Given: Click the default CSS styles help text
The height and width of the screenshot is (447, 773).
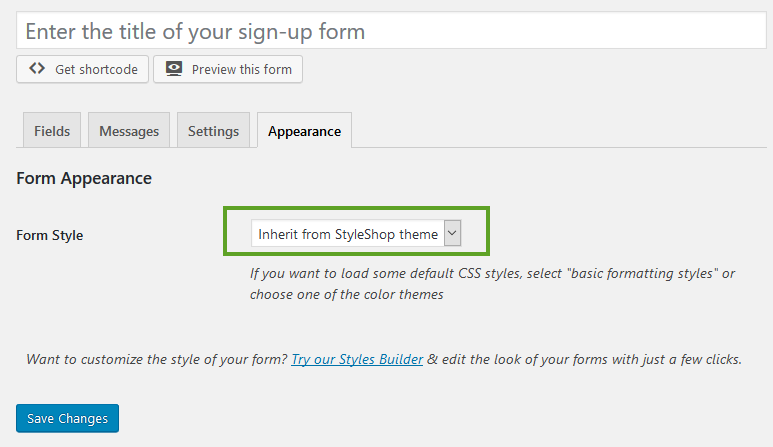Looking at the screenshot, I should click(x=492, y=274).
